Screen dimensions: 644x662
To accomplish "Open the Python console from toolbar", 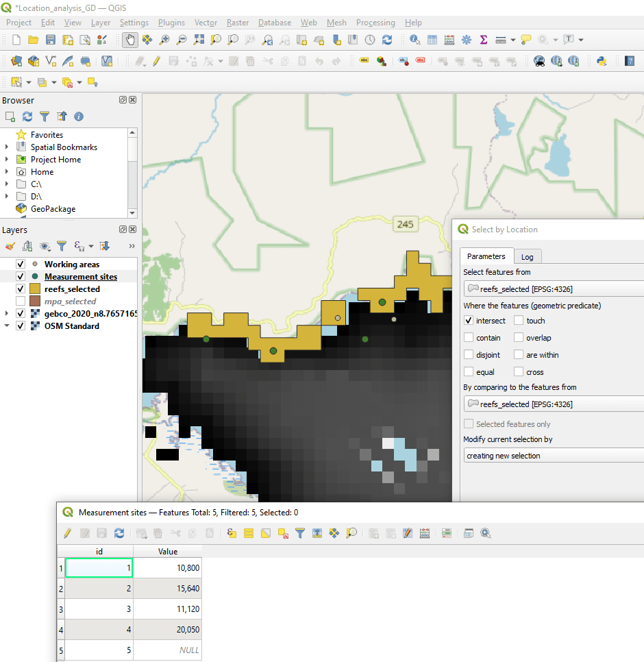I will click(x=602, y=61).
